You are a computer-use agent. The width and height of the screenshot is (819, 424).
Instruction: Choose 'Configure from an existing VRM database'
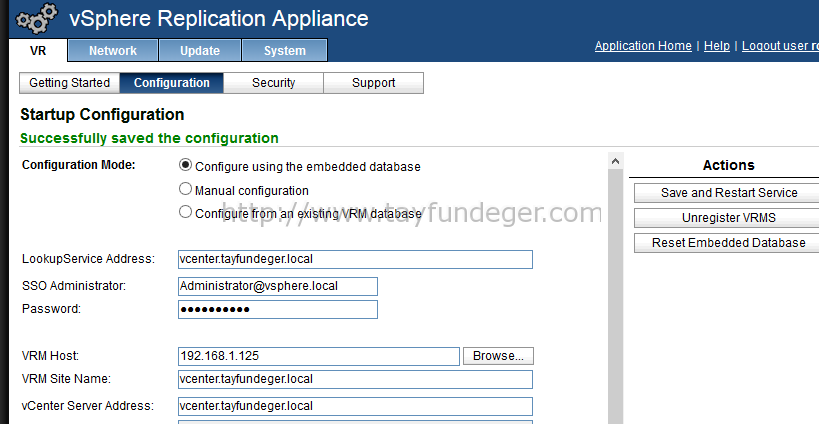(185, 211)
